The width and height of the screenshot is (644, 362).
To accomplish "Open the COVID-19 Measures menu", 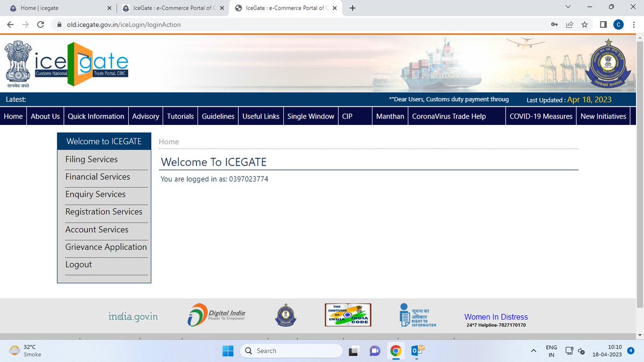I will click(541, 116).
